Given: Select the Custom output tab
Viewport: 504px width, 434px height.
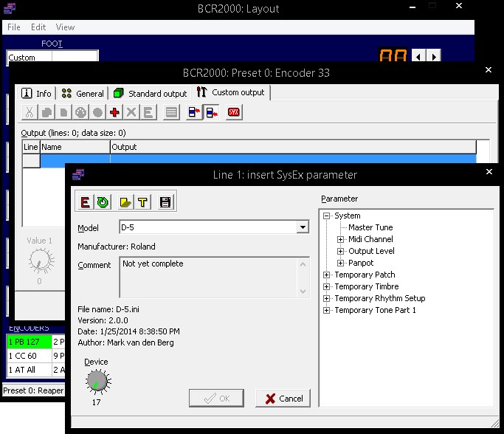Looking at the screenshot, I should click(x=231, y=92).
